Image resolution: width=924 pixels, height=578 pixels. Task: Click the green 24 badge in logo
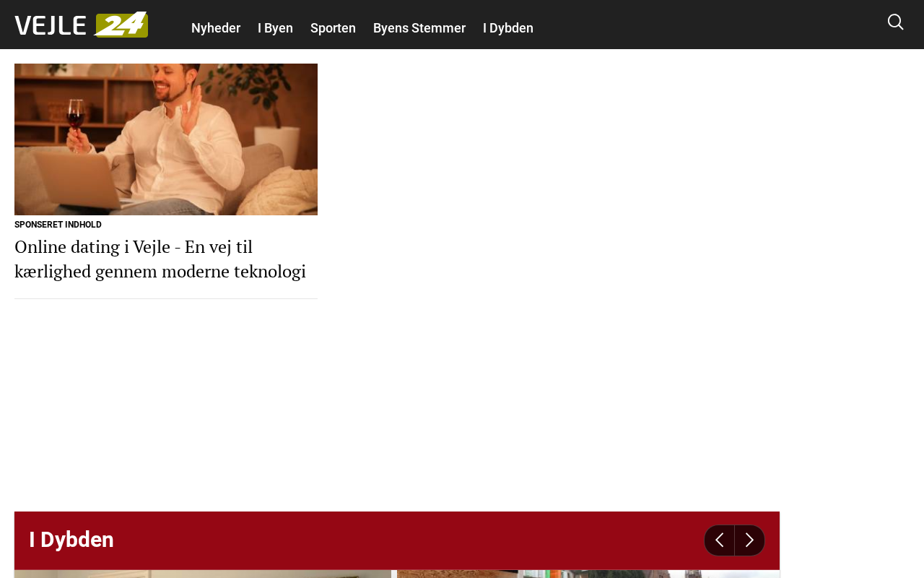pyautogui.click(x=121, y=25)
